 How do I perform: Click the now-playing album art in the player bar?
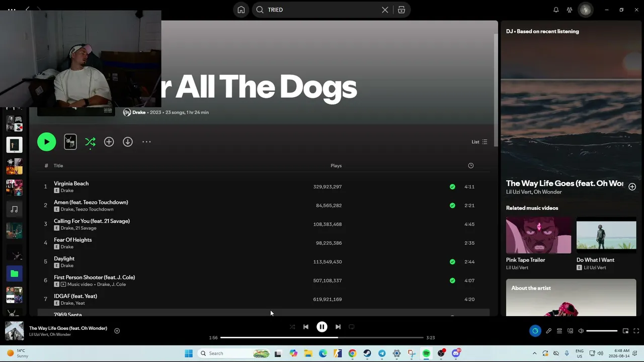coord(14,331)
